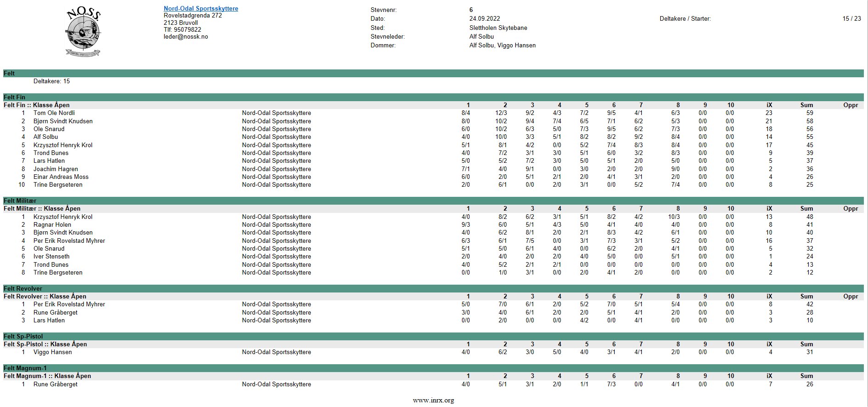Click the www.inrx.org footer text
Image resolution: width=868 pixels, height=407 pixels.
pos(434,401)
